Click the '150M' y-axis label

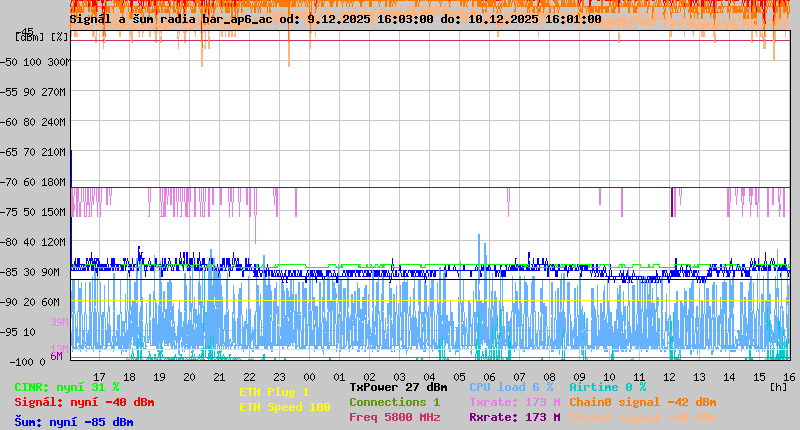click(x=53, y=212)
